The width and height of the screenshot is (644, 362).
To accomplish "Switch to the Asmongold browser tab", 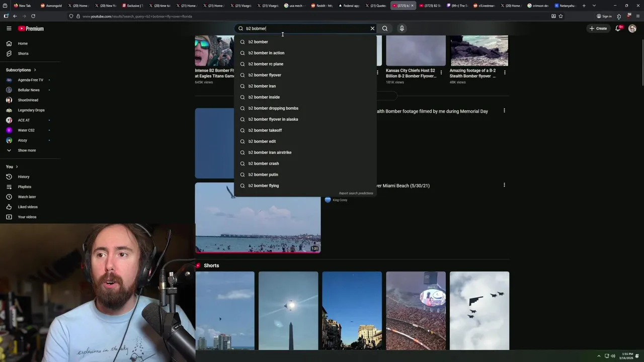I will pyautogui.click(x=51, y=6).
